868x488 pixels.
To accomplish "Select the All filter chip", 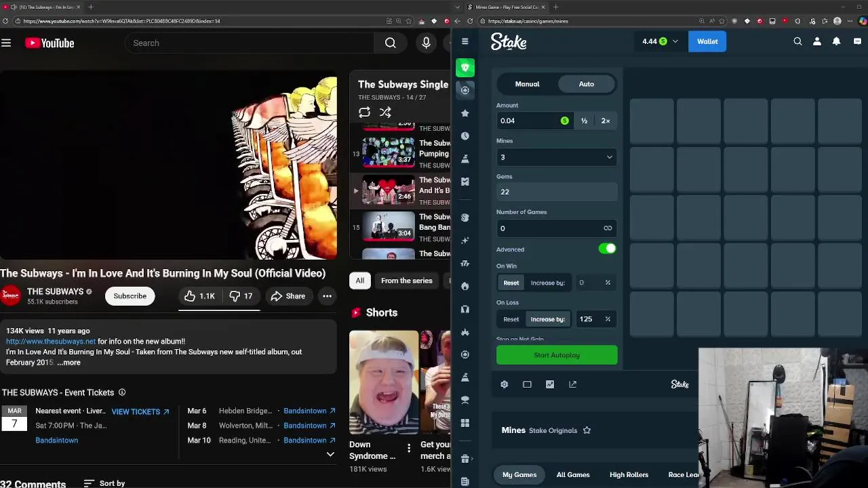I will click(360, 281).
